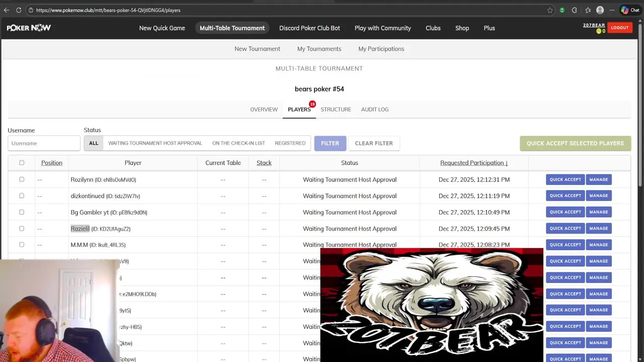Click the Poker Now logo
This screenshot has width=644, height=362.
[x=29, y=28]
